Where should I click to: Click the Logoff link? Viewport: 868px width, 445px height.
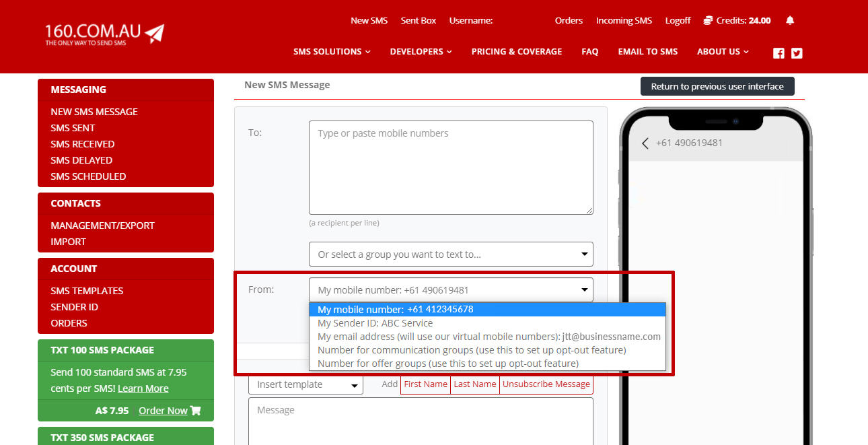click(x=678, y=21)
